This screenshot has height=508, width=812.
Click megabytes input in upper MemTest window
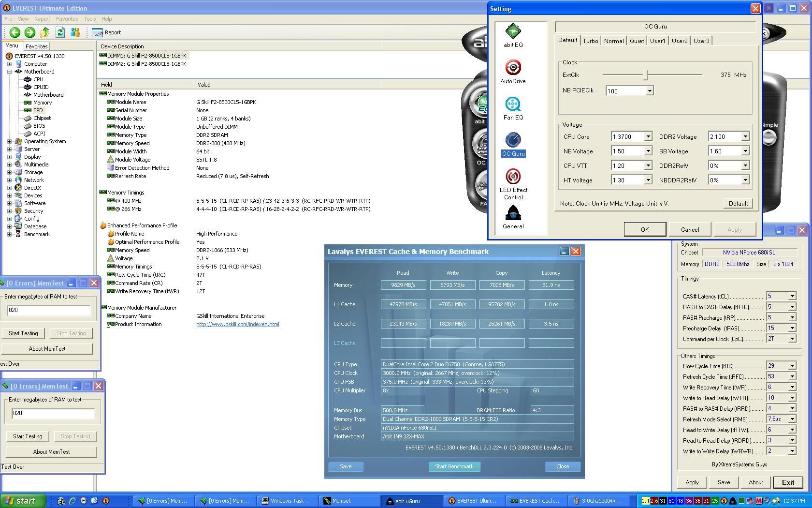48,310
